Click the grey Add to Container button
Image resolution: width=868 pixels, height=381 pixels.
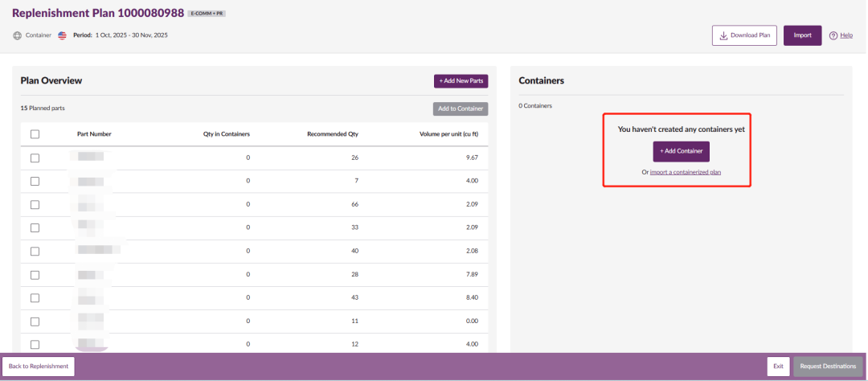point(461,109)
